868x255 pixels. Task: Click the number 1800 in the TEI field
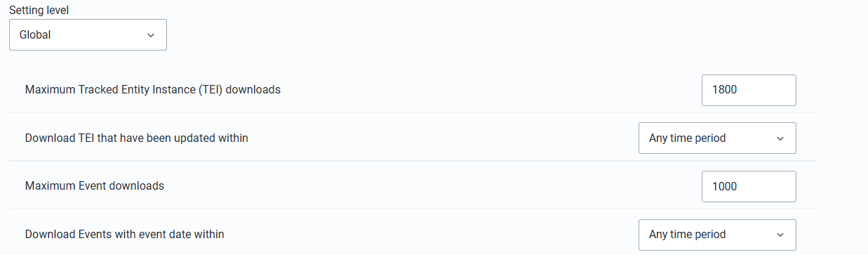click(725, 90)
